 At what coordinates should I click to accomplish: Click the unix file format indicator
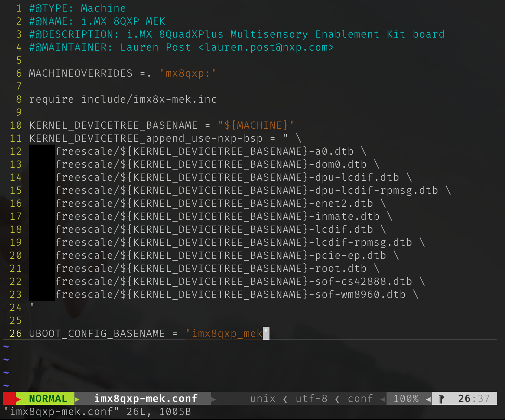[x=263, y=398]
